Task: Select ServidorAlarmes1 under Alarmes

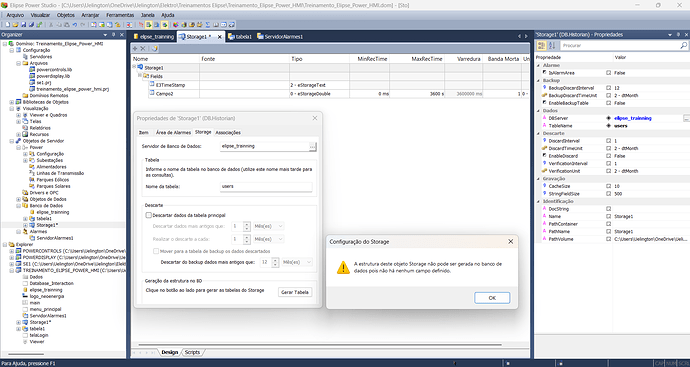Action: (x=55, y=238)
